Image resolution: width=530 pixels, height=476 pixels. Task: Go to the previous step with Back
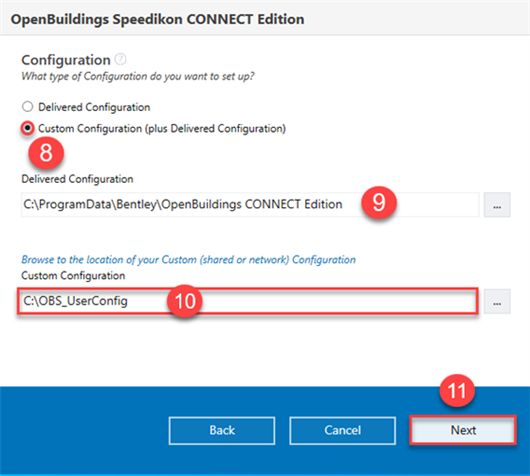click(222, 430)
